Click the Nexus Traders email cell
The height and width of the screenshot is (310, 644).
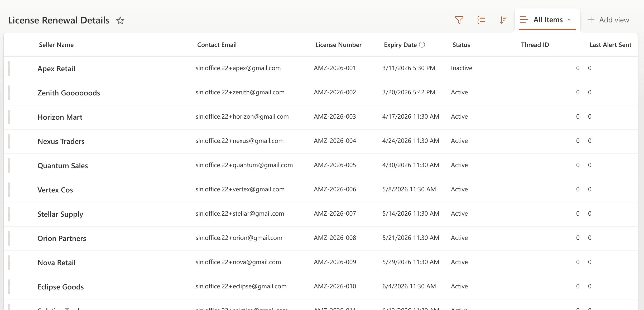click(239, 141)
